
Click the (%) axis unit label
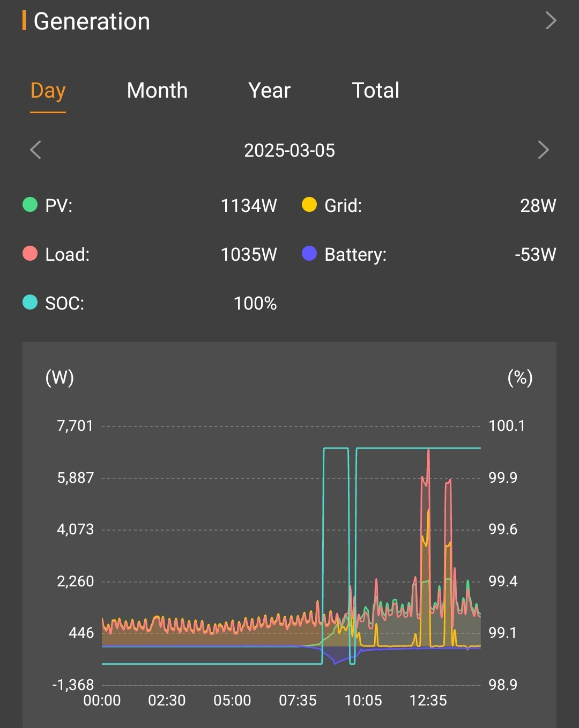pos(520,378)
